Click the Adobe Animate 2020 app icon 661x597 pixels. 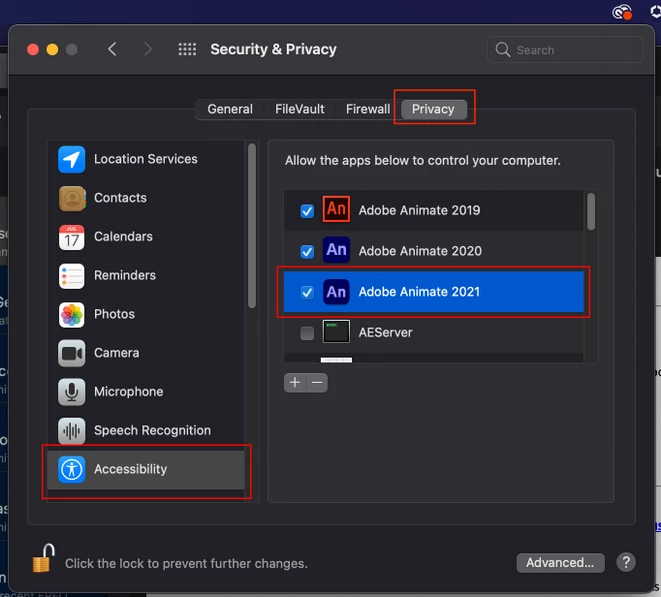coord(336,250)
